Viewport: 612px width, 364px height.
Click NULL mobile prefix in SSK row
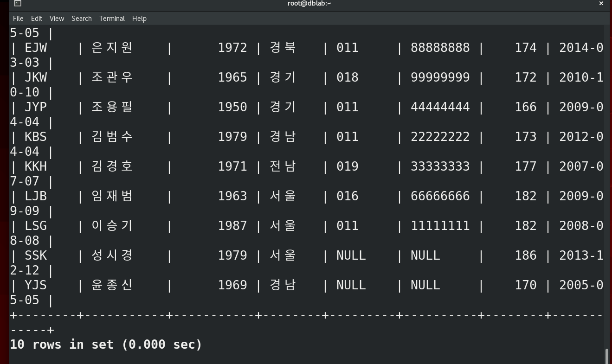click(351, 255)
